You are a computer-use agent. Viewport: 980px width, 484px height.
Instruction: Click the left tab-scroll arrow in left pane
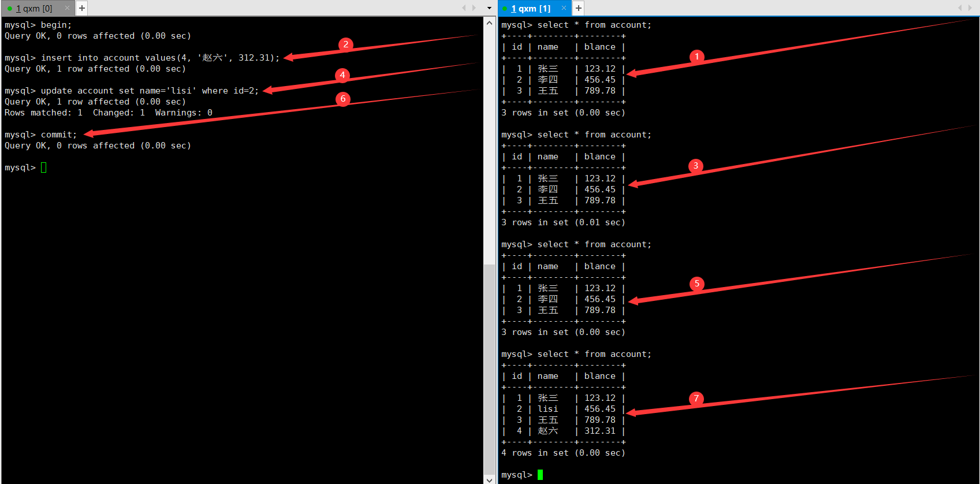click(464, 8)
